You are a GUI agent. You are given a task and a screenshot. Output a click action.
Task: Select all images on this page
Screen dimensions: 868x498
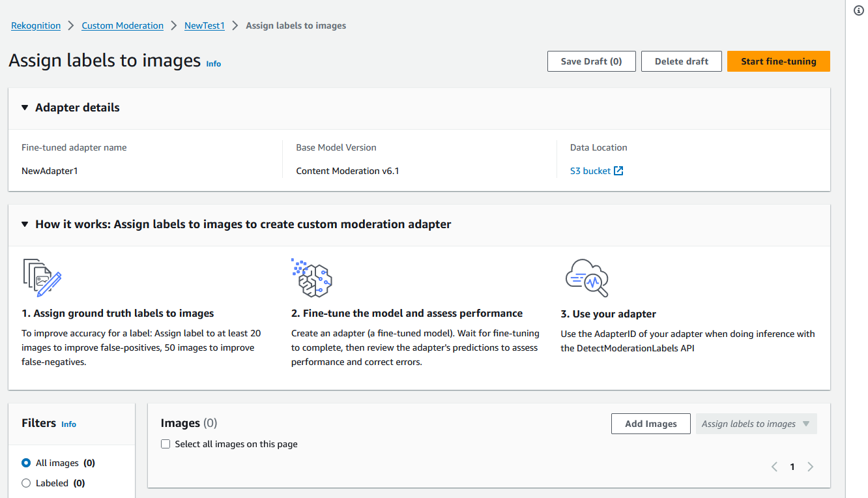166,443
